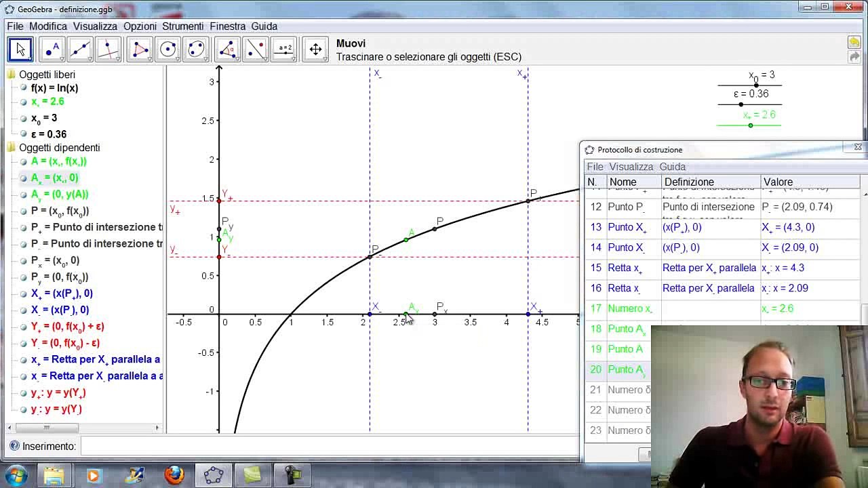Image resolution: width=868 pixels, height=488 pixels.
Task: Open the Slider tool dropdown arrow
Action: tap(294, 59)
